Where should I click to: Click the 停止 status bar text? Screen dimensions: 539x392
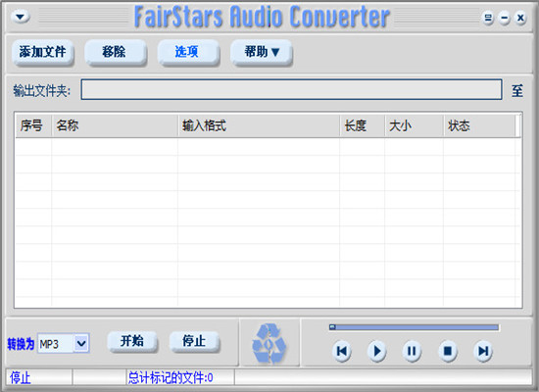[21, 378]
